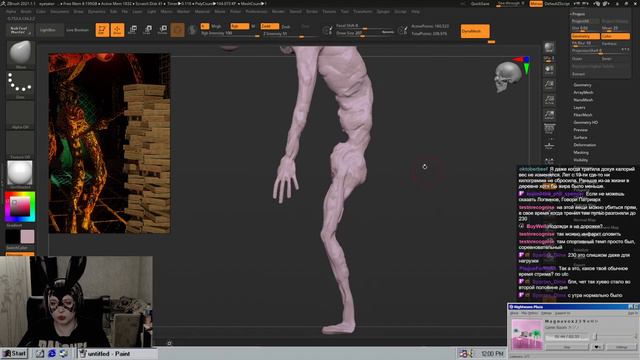
Task: Expand the NanoMesh subpalette
Action: tap(583, 100)
